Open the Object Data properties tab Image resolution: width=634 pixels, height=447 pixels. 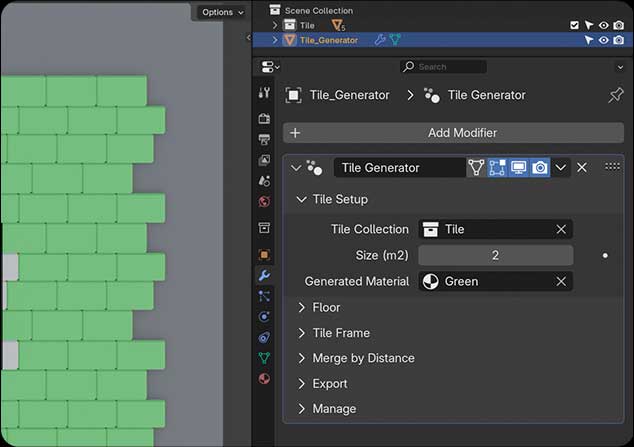(x=264, y=357)
